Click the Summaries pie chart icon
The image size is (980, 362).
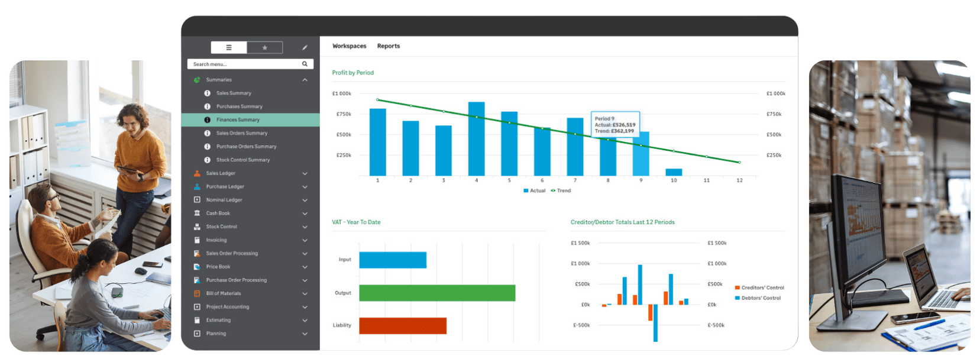(197, 80)
